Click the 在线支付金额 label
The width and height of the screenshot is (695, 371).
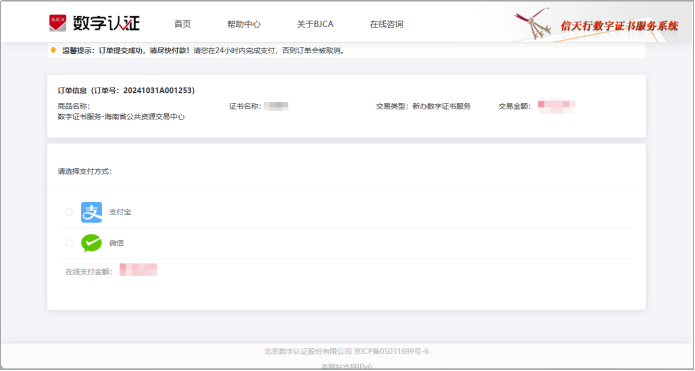coord(89,272)
